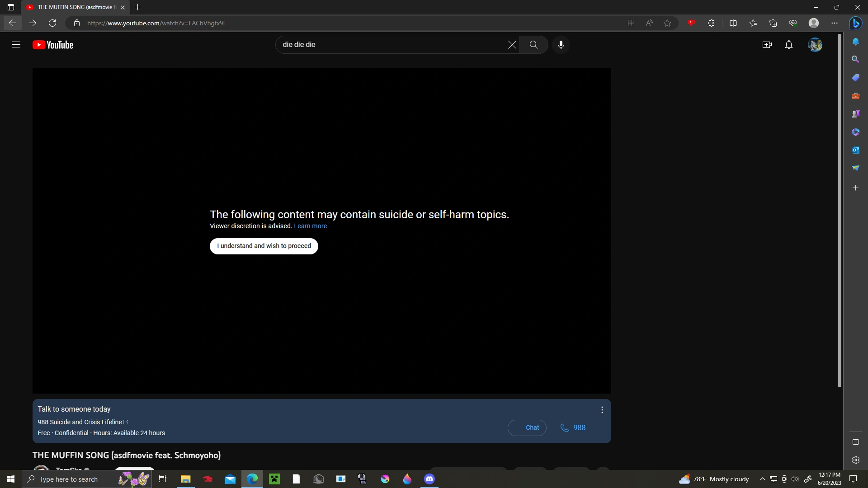This screenshot has height=488, width=868.
Task: Open the Windows Start menu
Action: 10,479
